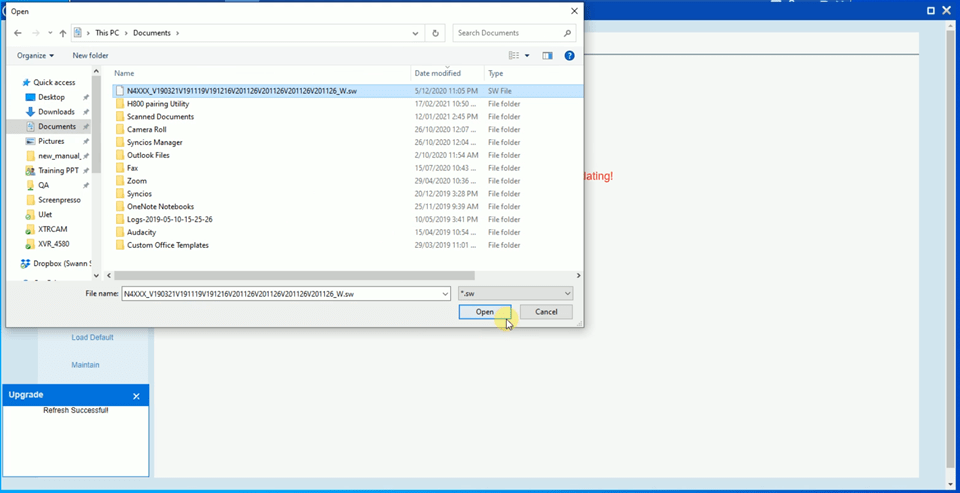Image resolution: width=960 pixels, height=493 pixels.
Task: Go up one folder level with the Up arrow
Action: pyautogui.click(x=63, y=33)
